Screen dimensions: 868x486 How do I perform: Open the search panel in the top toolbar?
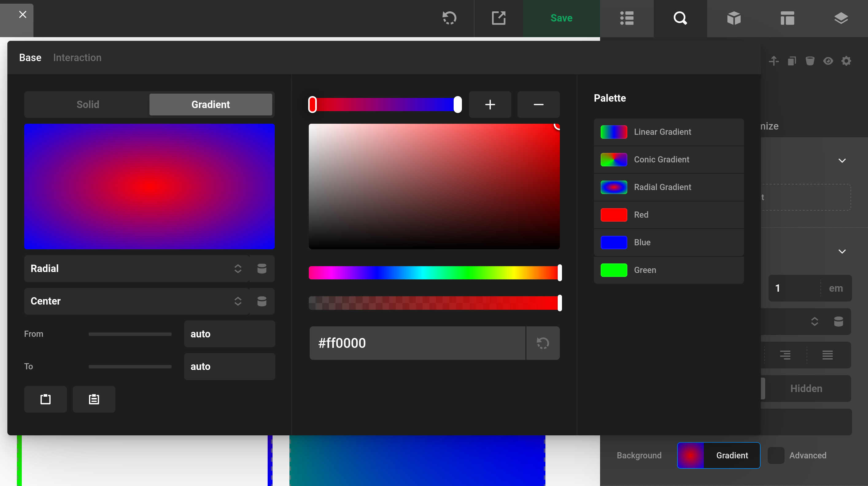(680, 18)
